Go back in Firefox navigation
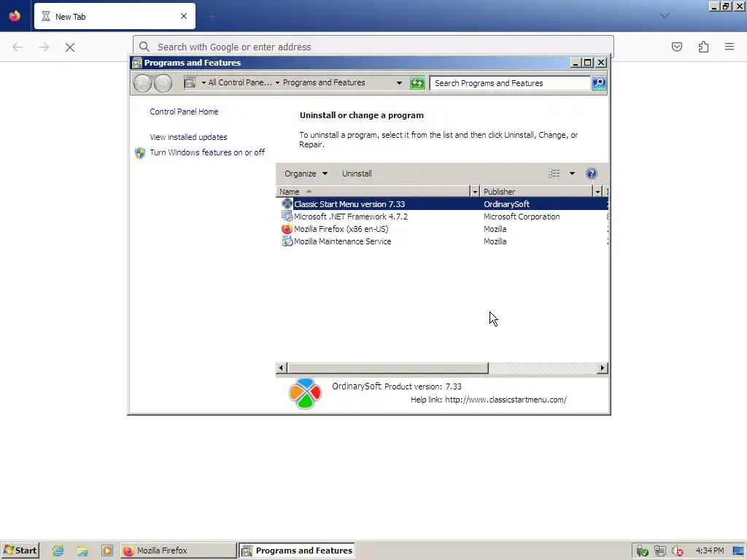Viewport: 747px width, 560px height. [x=18, y=47]
